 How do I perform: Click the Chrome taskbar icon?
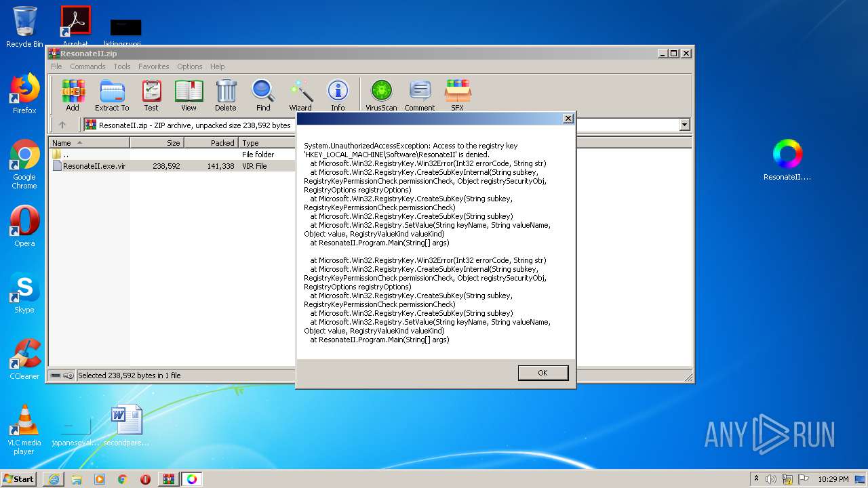point(122,479)
